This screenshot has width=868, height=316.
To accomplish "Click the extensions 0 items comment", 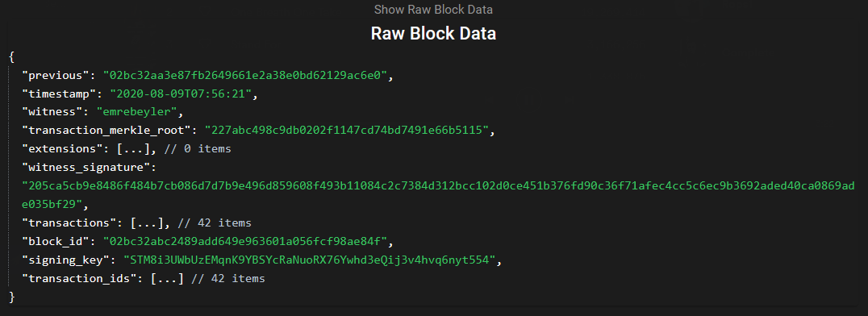I will point(201,149).
